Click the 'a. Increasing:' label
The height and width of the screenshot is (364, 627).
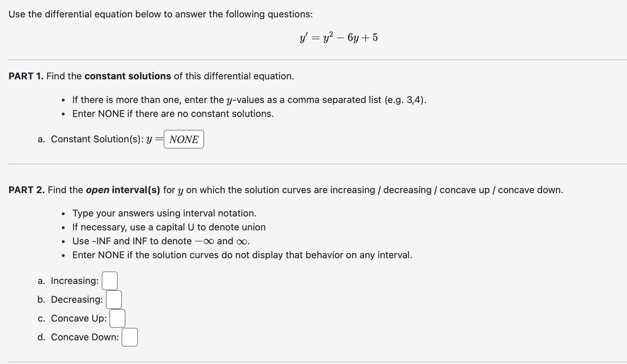point(68,280)
